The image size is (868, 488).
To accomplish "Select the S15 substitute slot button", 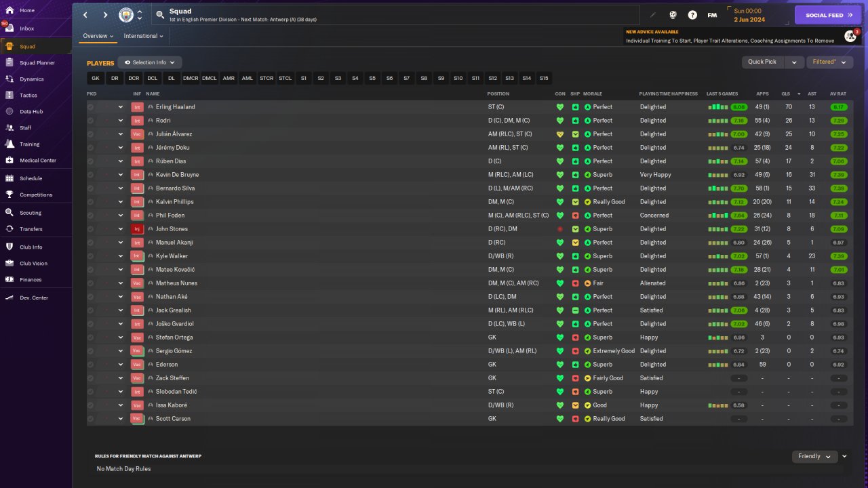I will (x=544, y=78).
